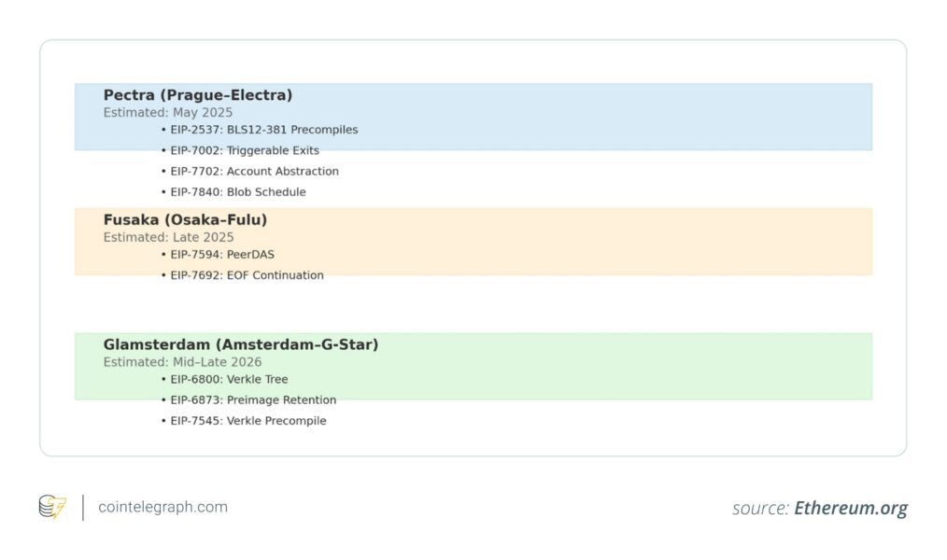Image resolution: width=947 pixels, height=560 pixels.
Task: Click the Estimated: May 2025 text
Action: (x=168, y=113)
